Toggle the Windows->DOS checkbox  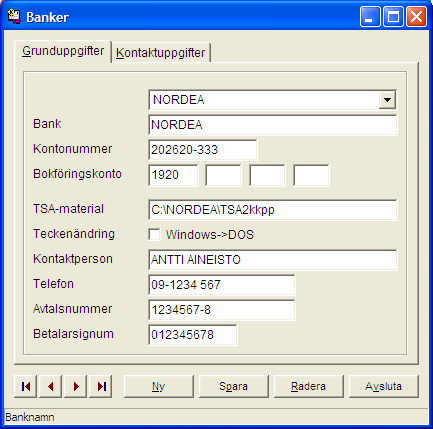click(x=154, y=234)
